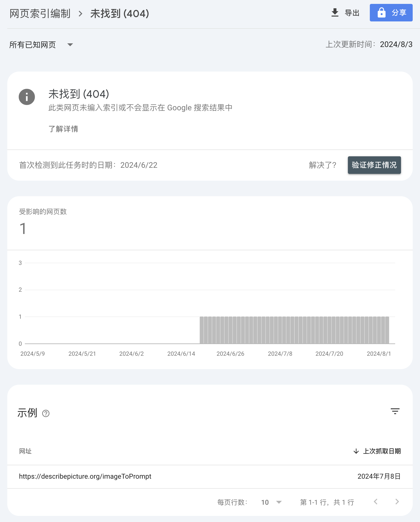Screen dimensions: 420x522
Task: Click the 首次检测到此任务时的日期 2024/6/22 text
Action: point(88,165)
